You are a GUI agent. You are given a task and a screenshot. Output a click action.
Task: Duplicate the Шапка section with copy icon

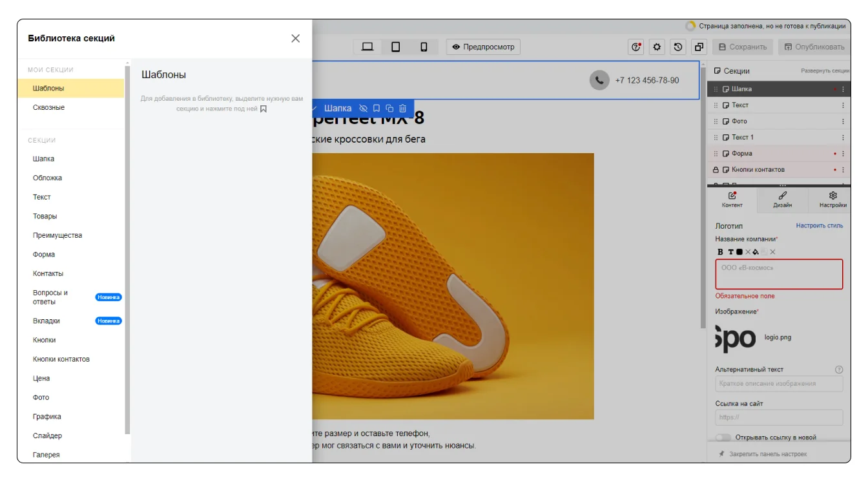click(x=389, y=109)
